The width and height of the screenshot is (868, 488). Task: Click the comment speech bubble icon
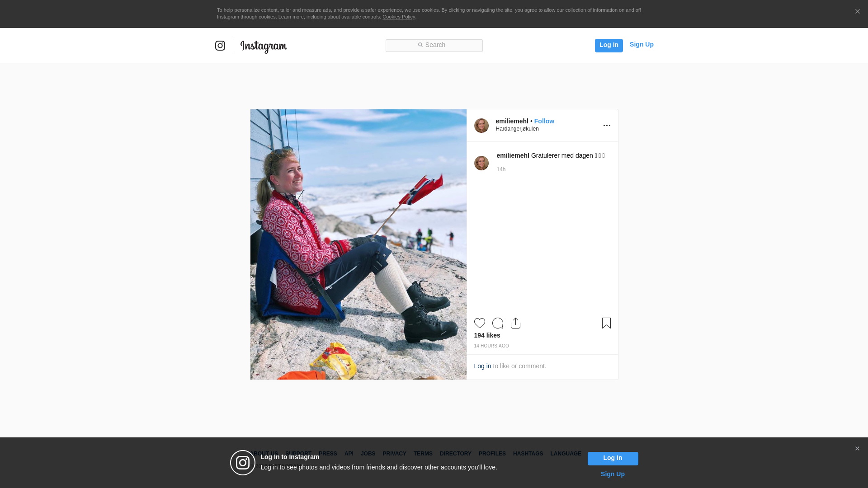point(498,323)
